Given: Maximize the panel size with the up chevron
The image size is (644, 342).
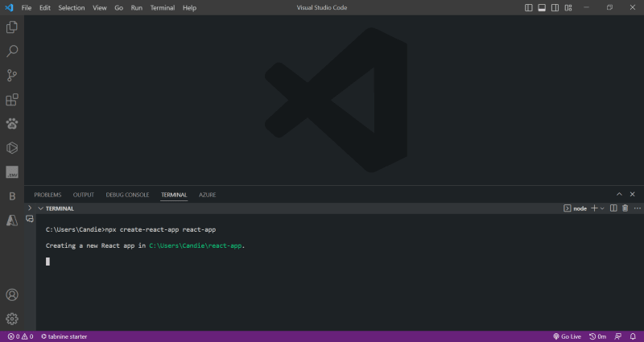Looking at the screenshot, I should [619, 194].
